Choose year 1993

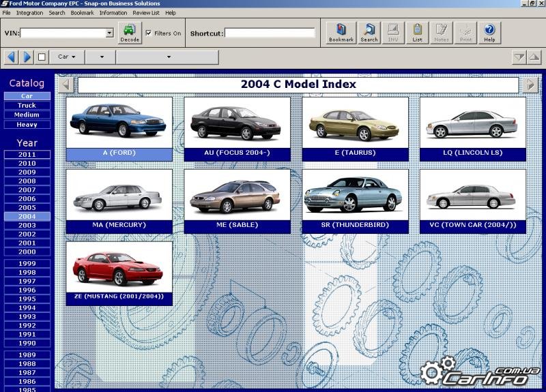(27, 317)
